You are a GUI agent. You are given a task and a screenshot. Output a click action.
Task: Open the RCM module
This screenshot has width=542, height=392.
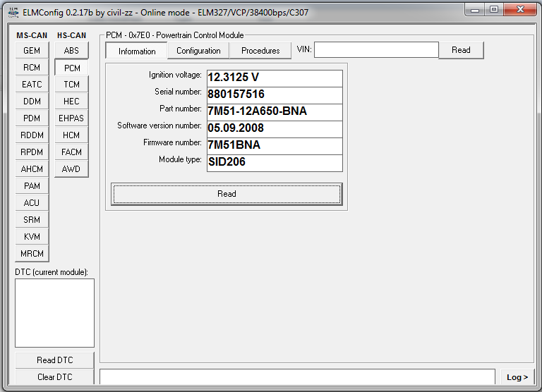[32, 68]
